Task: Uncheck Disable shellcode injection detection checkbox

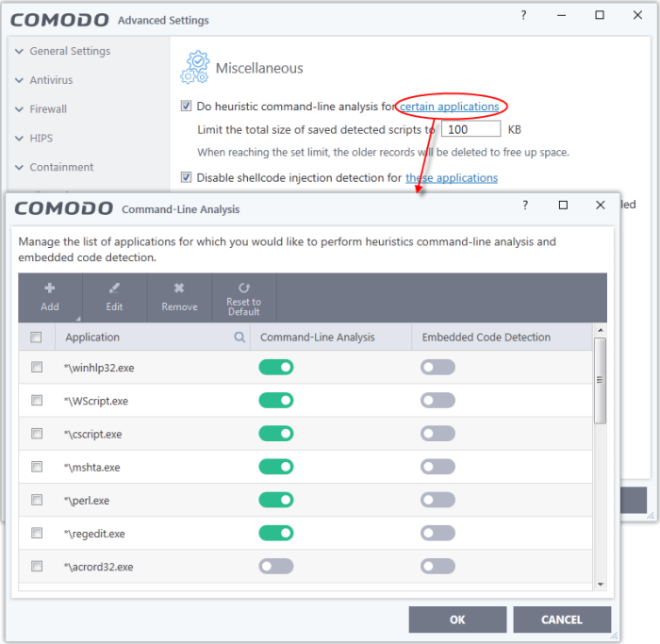Action: tap(186, 177)
